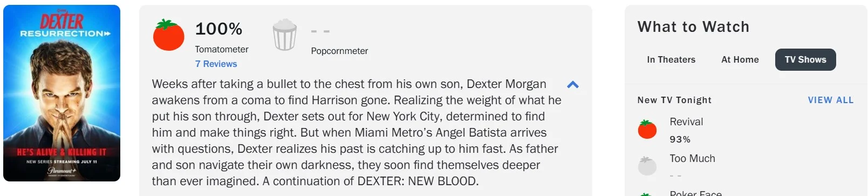Open the Dexter Resurrection poster image

[x=61, y=93]
